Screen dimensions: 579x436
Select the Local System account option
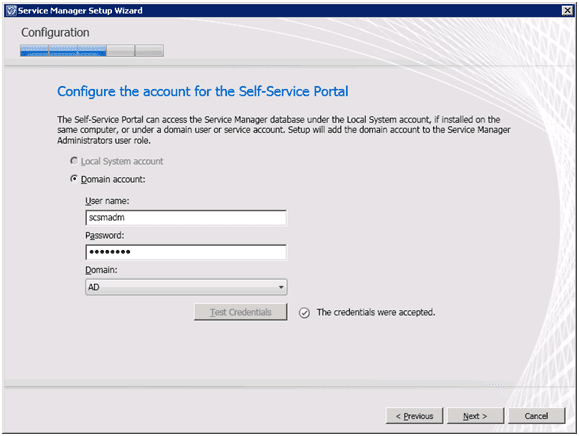[74, 161]
